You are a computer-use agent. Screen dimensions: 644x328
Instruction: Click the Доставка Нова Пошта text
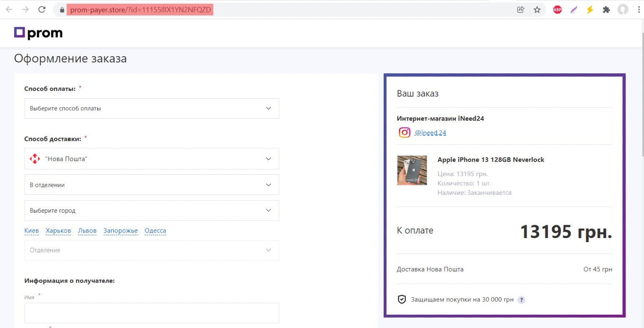tap(430, 269)
